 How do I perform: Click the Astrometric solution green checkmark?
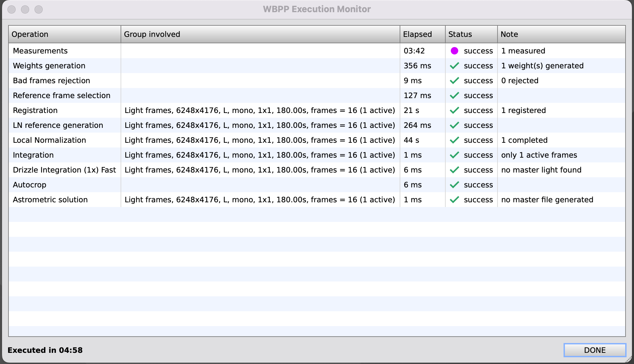[x=455, y=200]
